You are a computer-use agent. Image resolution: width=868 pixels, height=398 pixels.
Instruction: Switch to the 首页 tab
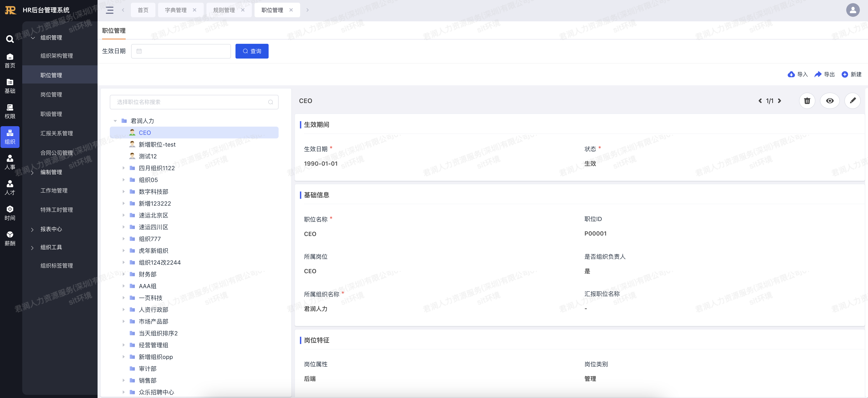click(143, 10)
